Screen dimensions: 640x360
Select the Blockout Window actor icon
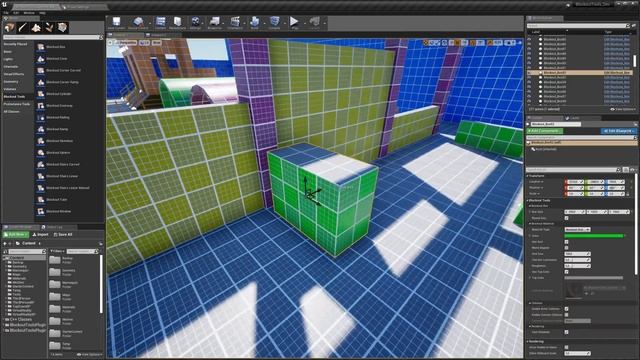click(x=41, y=211)
